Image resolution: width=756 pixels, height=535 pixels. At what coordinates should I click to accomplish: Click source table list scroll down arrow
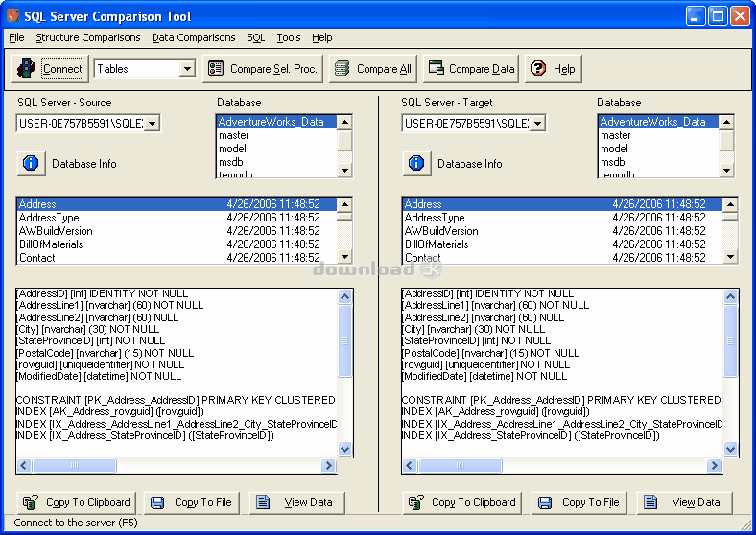tap(344, 257)
